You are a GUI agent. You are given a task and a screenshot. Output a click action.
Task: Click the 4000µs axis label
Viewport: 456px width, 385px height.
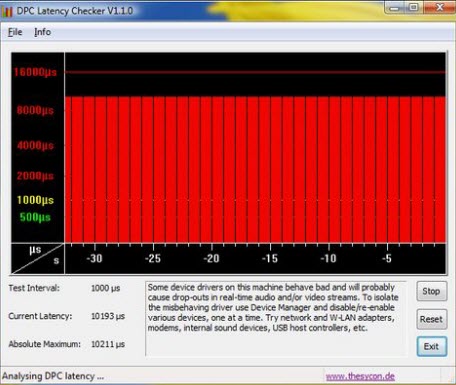(35, 145)
